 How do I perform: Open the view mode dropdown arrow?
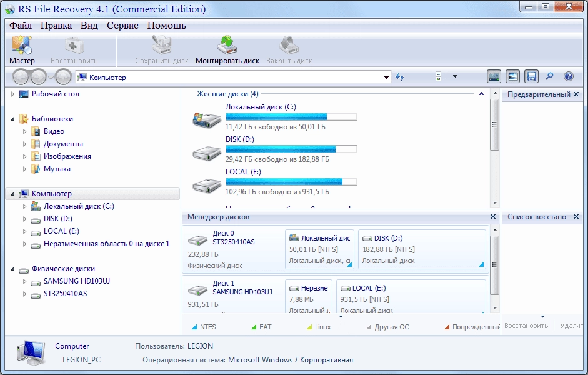point(455,76)
